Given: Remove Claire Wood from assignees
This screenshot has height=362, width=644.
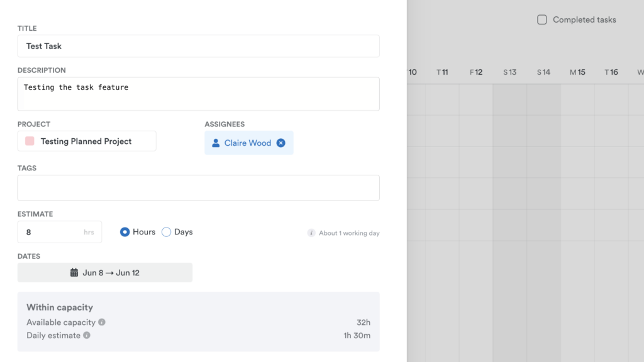Looking at the screenshot, I should 281,143.
